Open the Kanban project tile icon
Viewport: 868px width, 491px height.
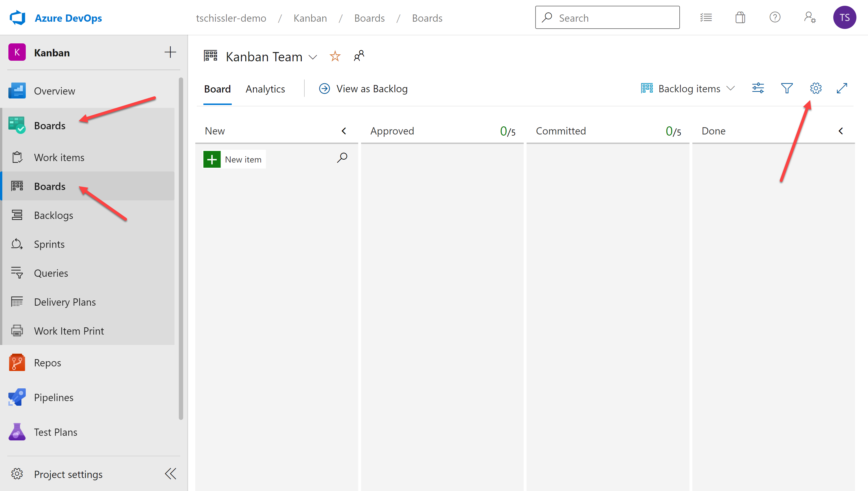[17, 52]
